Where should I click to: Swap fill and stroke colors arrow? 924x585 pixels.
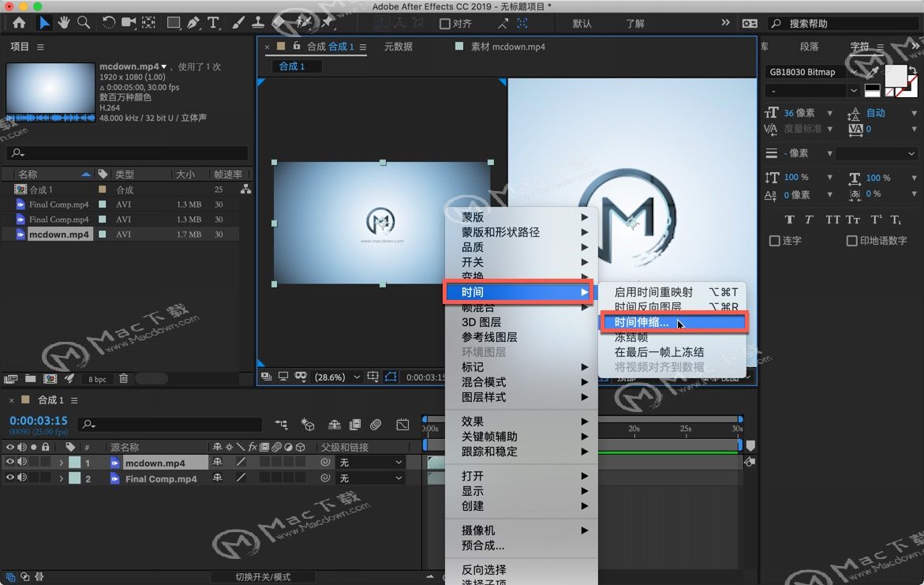click(912, 69)
